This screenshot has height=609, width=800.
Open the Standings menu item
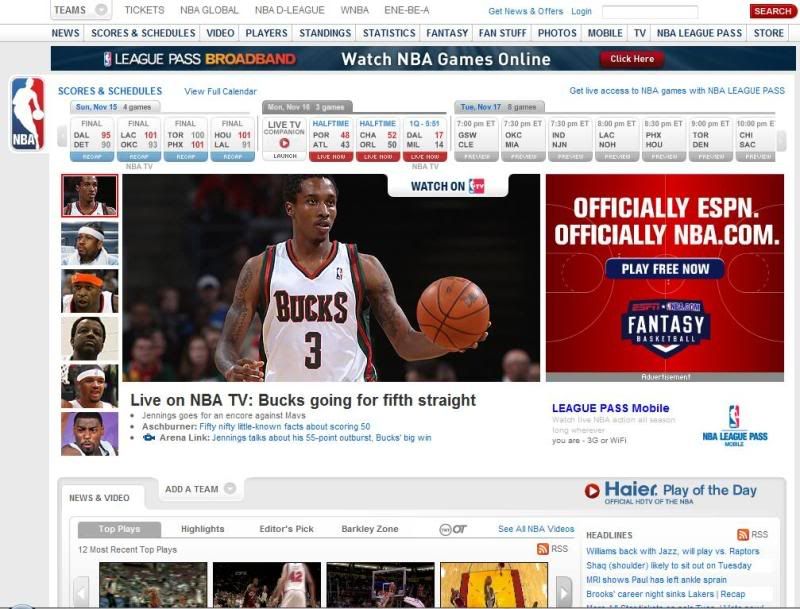[x=325, y=33]
